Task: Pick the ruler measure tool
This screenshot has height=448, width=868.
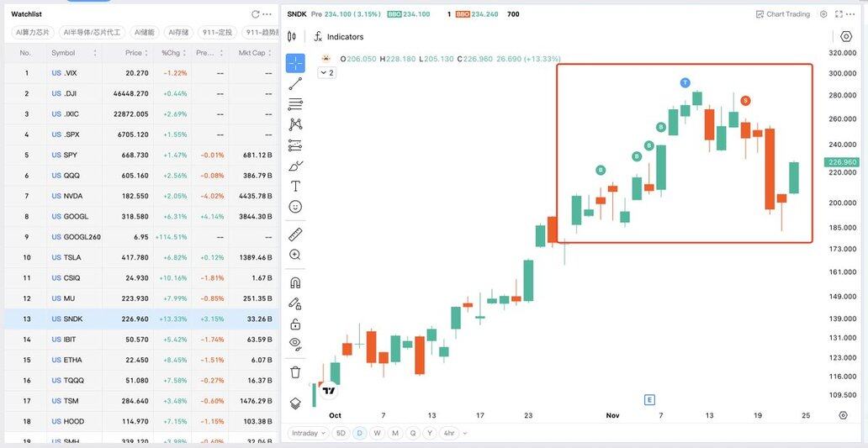Action: pyautogui.click(x=295, y=234)
